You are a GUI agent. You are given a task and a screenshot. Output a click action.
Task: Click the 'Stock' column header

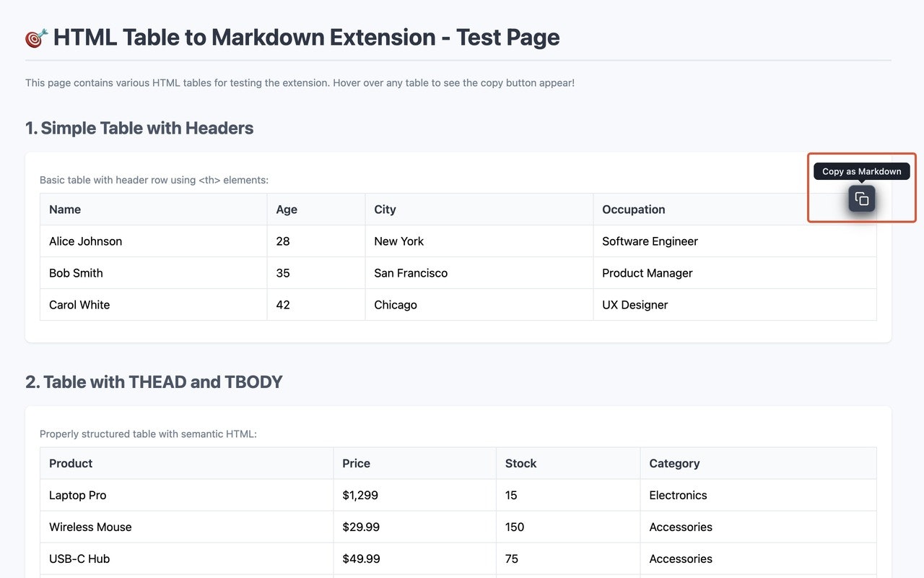coord(568,463)
